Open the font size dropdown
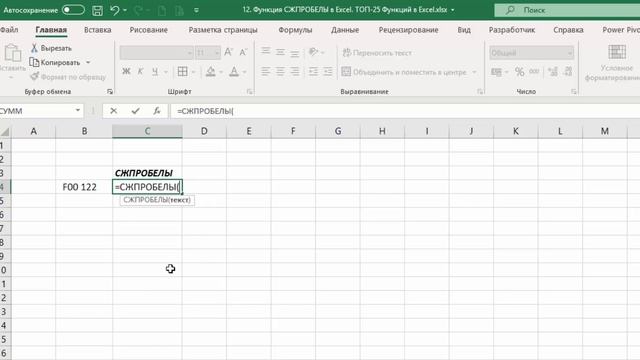The width and height of the screenshot is (640, 360). [x=217, y=53]
